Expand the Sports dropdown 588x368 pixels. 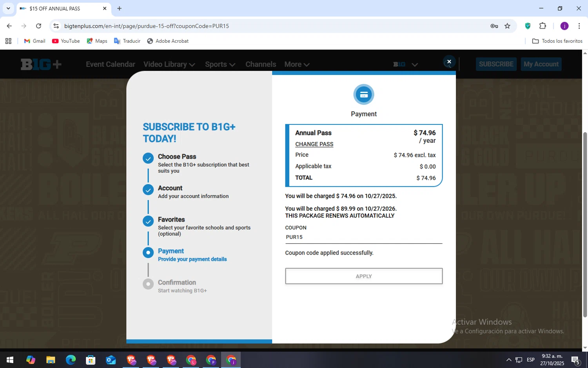click(x=220, y=64)
